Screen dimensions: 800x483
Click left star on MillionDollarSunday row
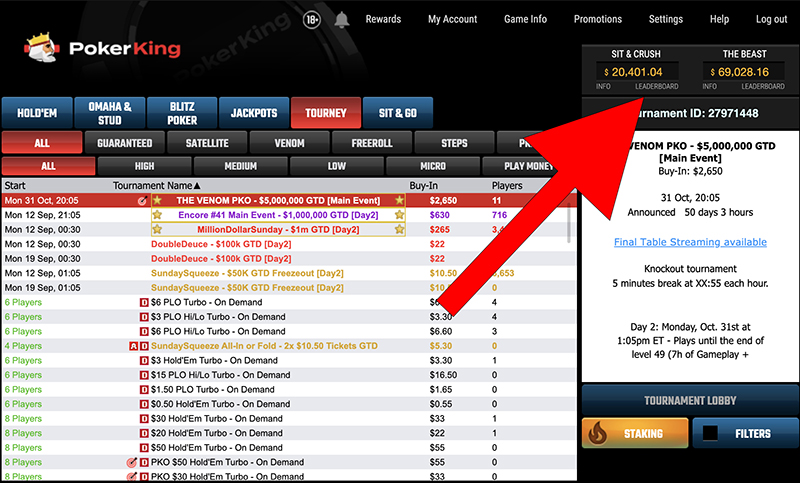coord(157,230)
